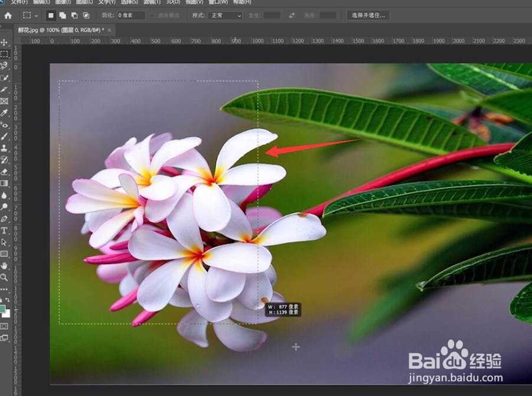The height and width of the screenshot is (396, 532).
Task: Select the Quick Selection tool
Action: pyautogui.click(x=4, y=78)
